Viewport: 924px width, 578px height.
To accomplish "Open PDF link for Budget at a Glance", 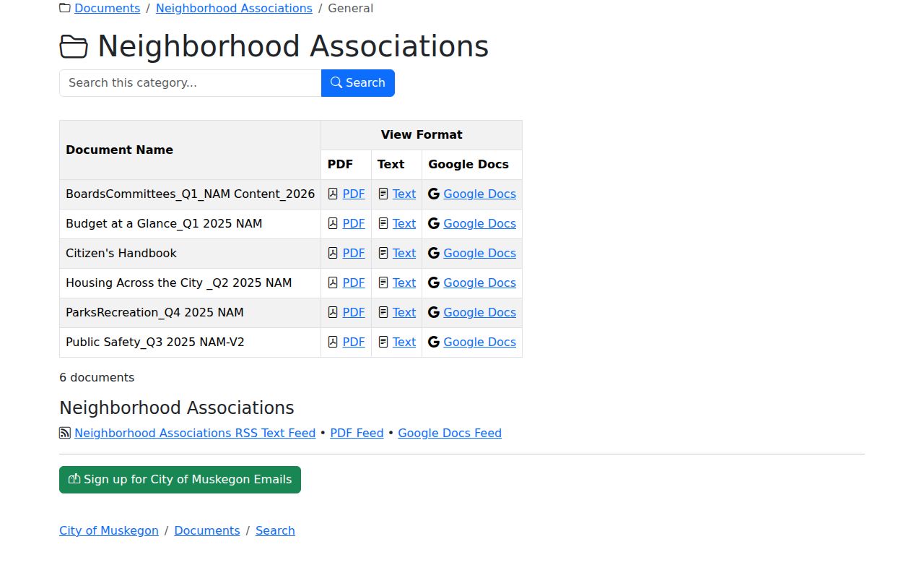I will pyautogui.click(x=354, y=223).
